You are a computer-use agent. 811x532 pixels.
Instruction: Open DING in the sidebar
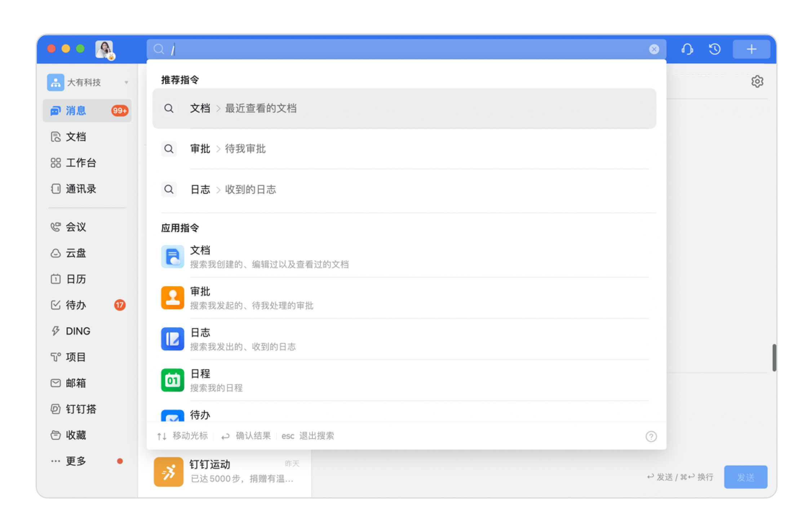(x=87, y=331)
